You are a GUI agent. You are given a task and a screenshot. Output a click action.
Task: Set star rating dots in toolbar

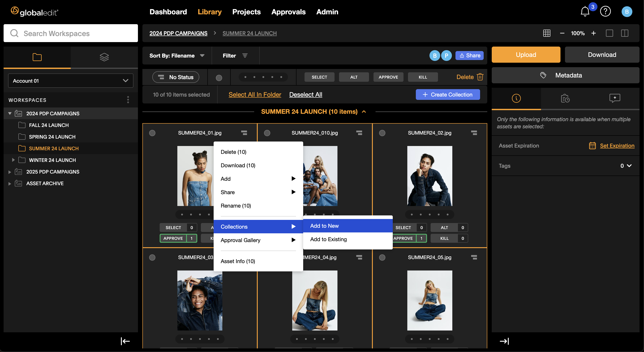click(x=263, y=77)
